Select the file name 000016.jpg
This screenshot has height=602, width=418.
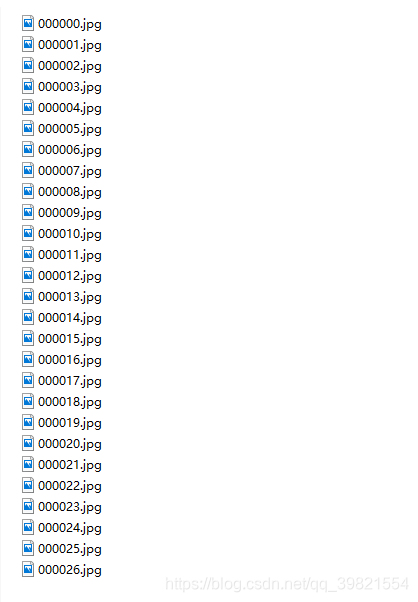coord(70,360)
